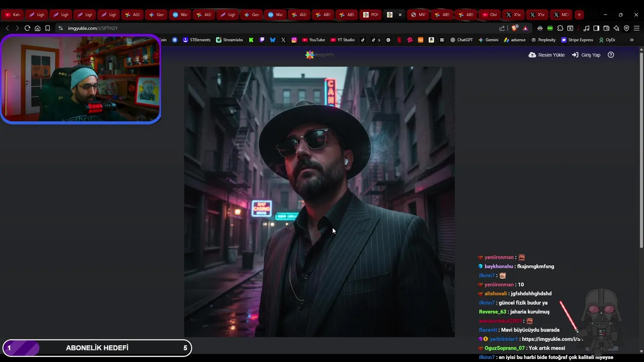Open the Stripe Express bookmark
The height and width of the screenshot is (362, 644).
(577, 40)
